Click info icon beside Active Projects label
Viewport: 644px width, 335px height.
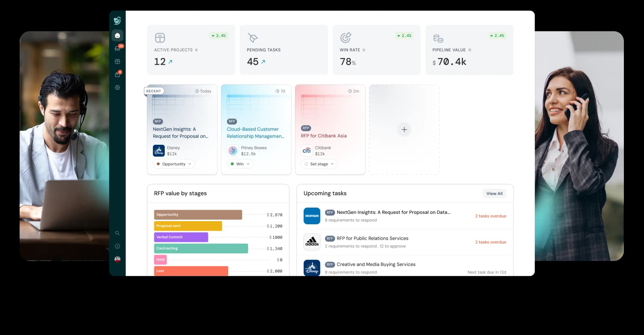[x=196, y=50]
